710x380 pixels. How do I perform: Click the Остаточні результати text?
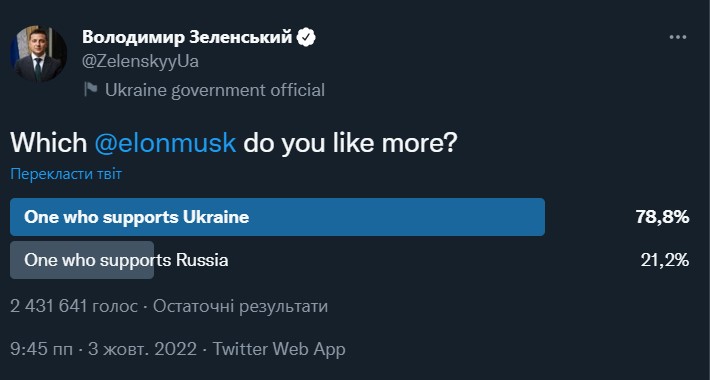click(240, 307)
